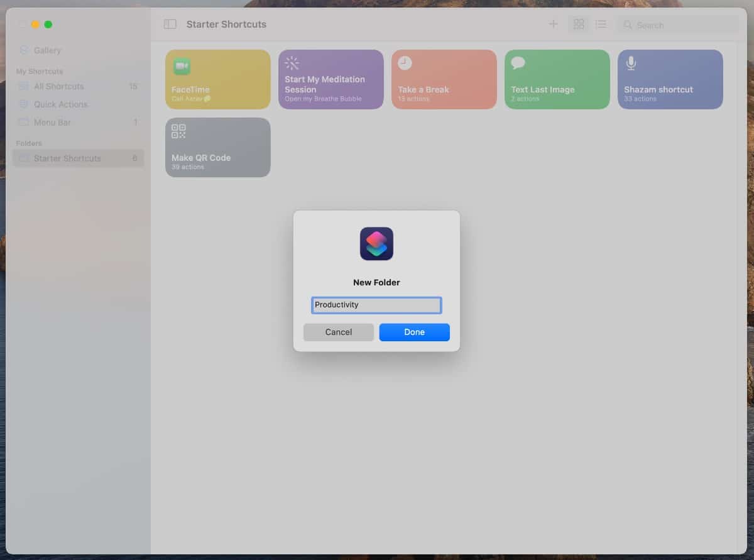Toggle the sidebar using the toolbar icon
This screenshot has height=560, width=754.
(170, 24)
